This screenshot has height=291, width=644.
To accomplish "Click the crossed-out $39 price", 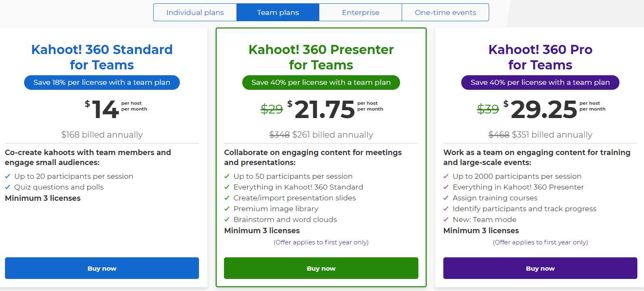I will click(487, 109).
